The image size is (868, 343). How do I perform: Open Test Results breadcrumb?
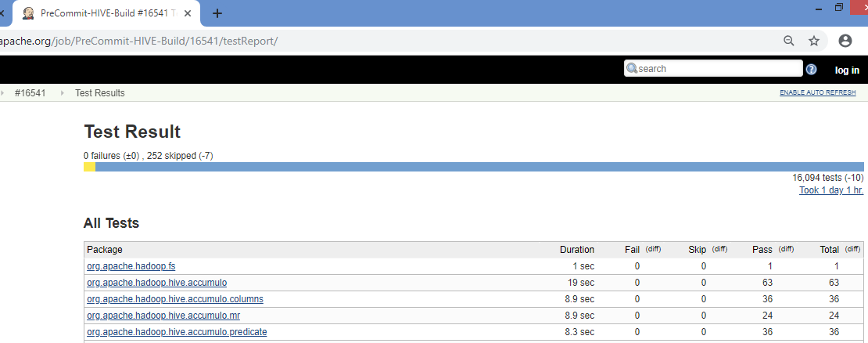tap(99, 92)
